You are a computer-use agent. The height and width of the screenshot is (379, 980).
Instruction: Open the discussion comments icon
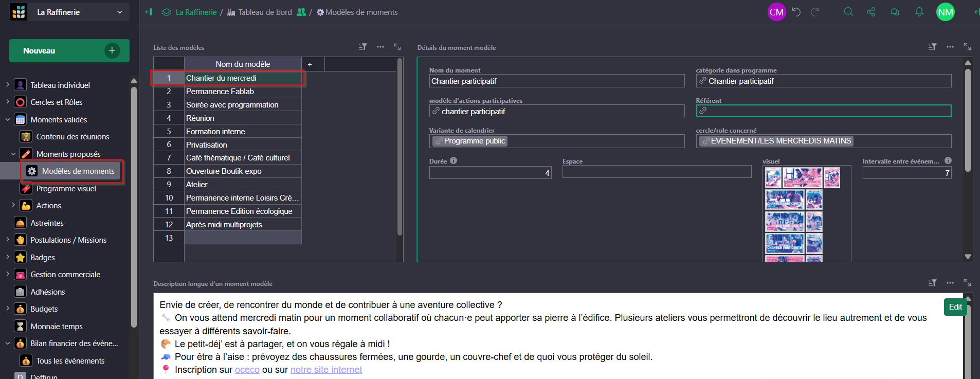pyautogui.click(x=895, y=12)
